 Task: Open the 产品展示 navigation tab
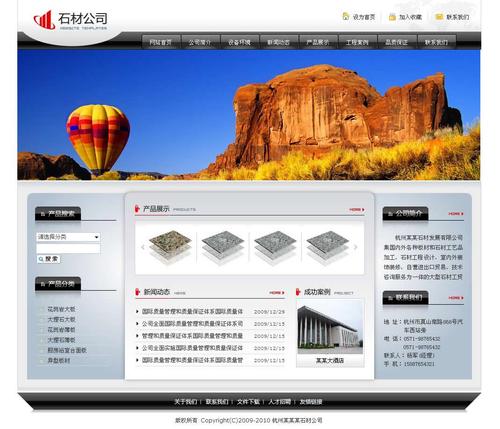(318, 42)
